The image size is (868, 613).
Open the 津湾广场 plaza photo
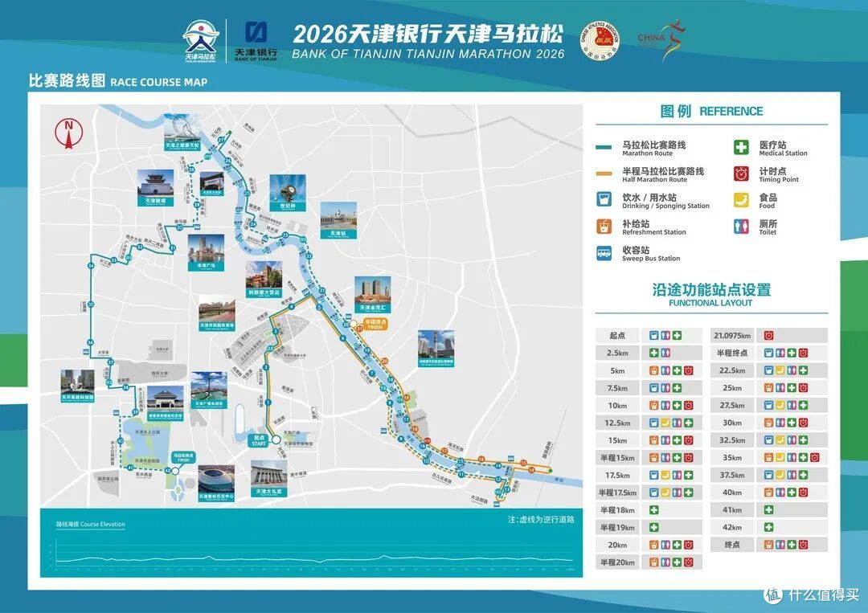206,253
